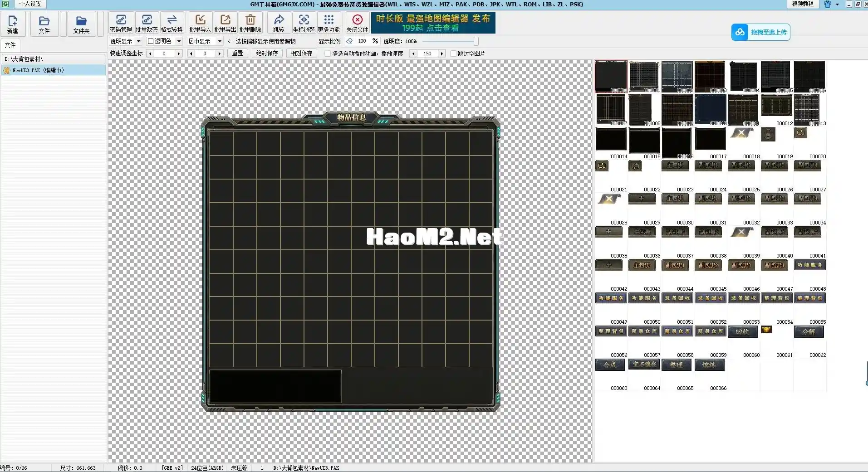Click the map editor advertisement banner
This screenshot has width=868, height=472.
[x=433, y=23]
